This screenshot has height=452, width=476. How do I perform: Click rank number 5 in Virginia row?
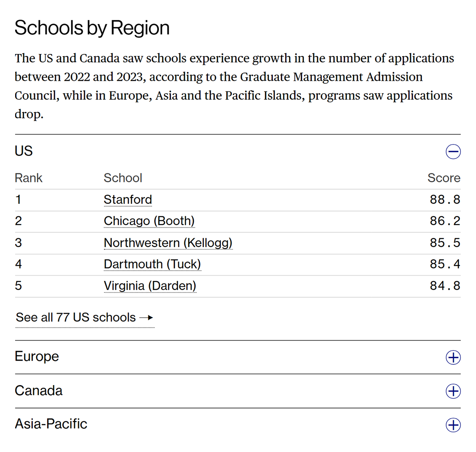pyautogui.click(x=18, y=286)
